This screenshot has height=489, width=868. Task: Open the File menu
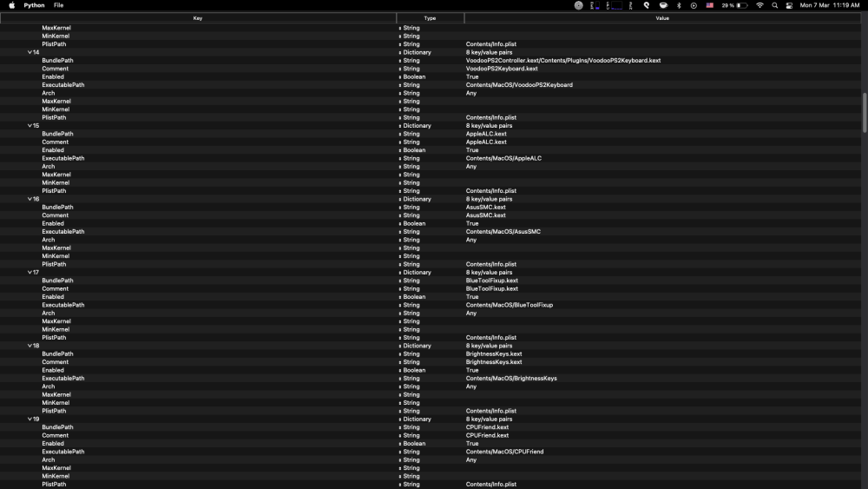[x=58, y=5]
